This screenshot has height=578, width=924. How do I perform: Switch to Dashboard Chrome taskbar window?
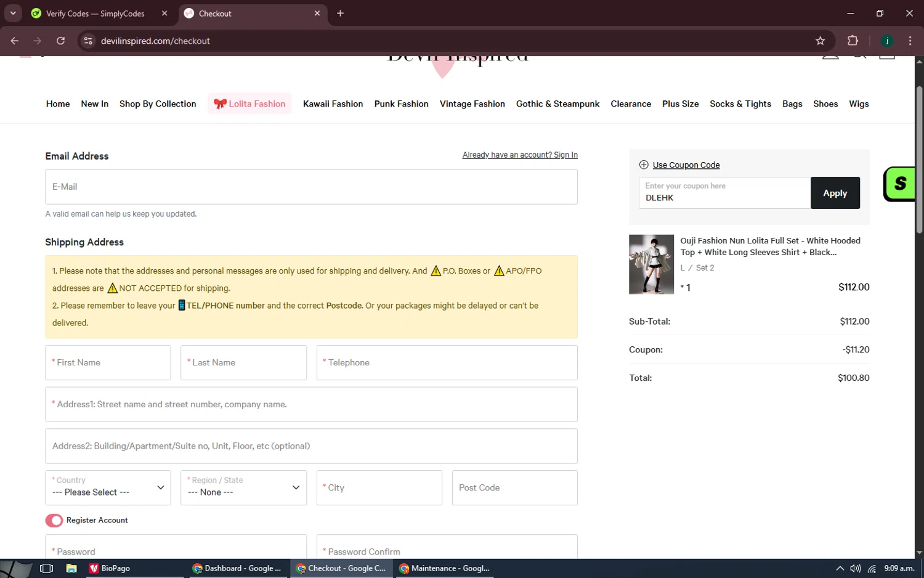point(237,568)
